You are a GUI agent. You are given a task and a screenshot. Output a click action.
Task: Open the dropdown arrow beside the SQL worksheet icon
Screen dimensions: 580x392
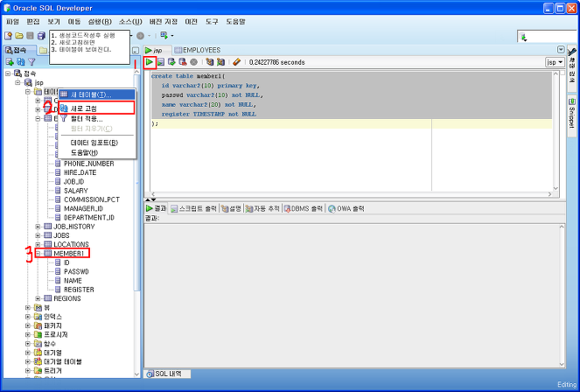(172, 36)
